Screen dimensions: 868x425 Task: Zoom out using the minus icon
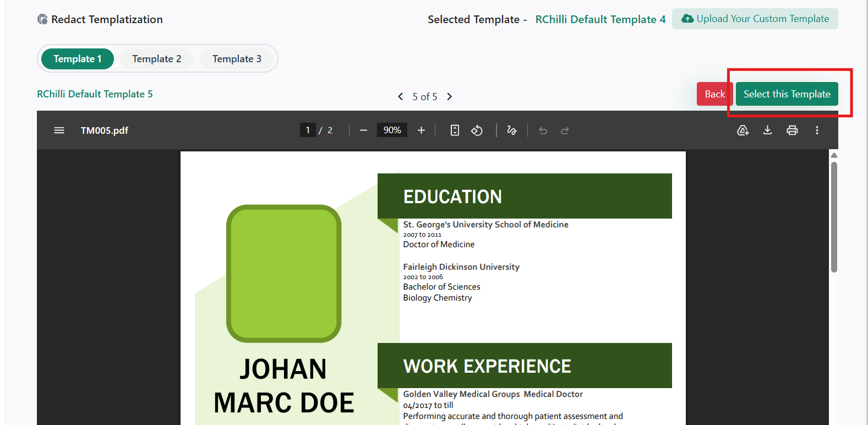(363, 130)
